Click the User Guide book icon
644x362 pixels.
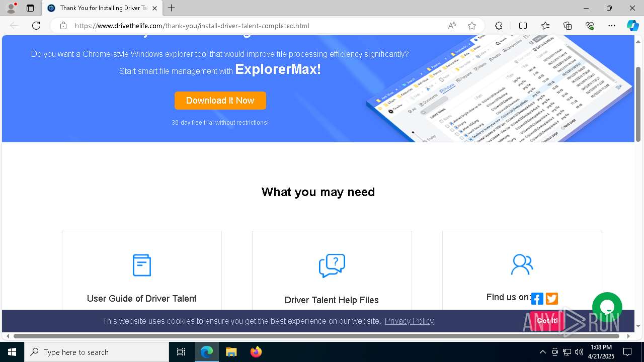pos(142,265)
